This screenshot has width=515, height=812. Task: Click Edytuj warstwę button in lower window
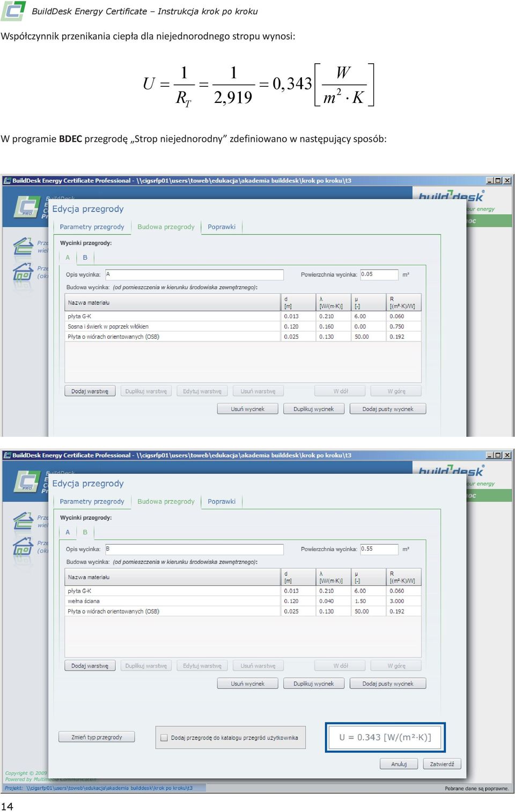click(x=202, y=666)
